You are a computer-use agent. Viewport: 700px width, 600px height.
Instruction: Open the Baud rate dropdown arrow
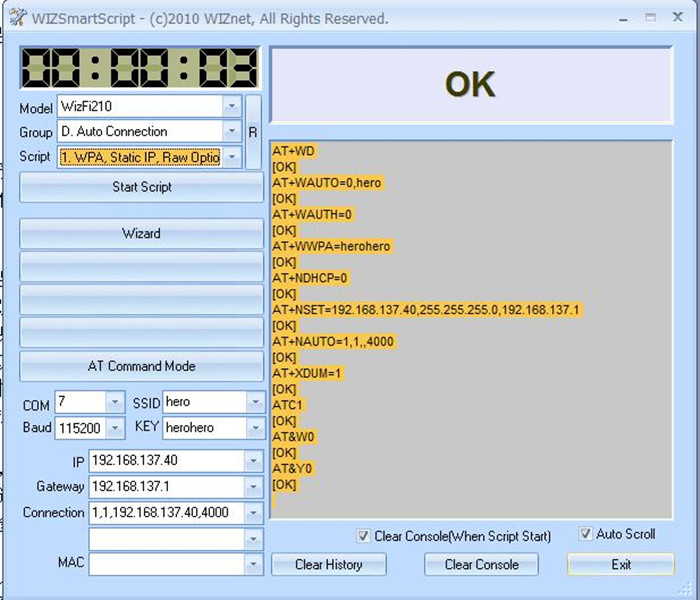click(115, 428)
